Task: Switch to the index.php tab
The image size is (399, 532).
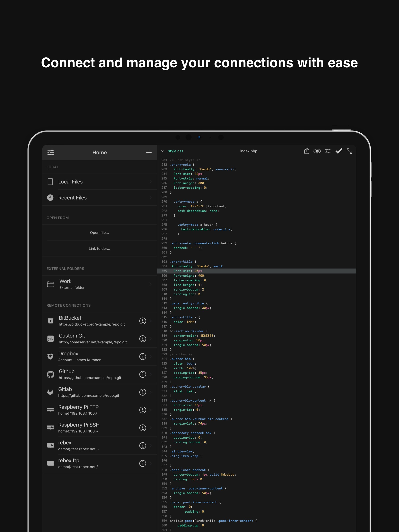Action: (x=248, y=151)
